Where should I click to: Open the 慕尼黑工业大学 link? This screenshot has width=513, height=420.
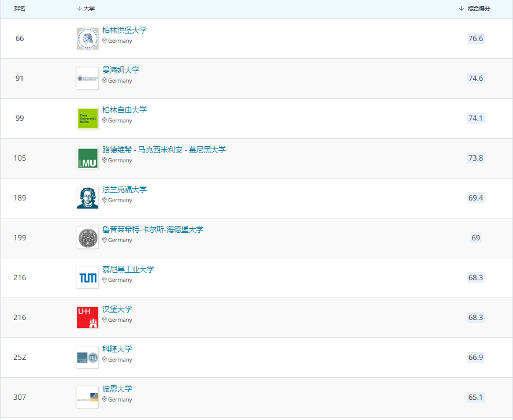(128, 269)
